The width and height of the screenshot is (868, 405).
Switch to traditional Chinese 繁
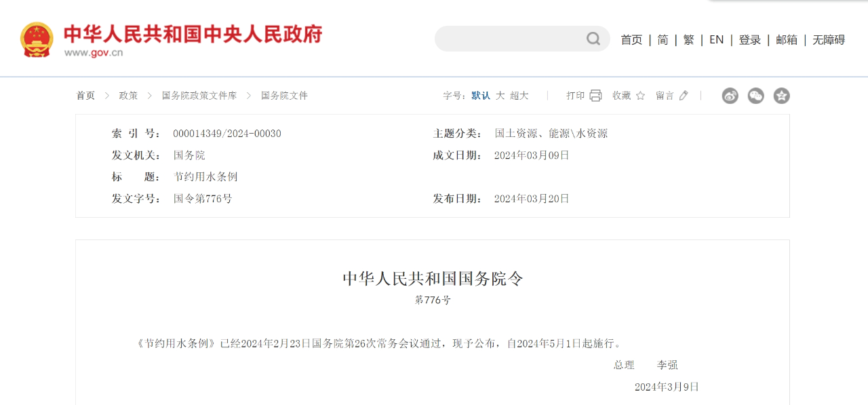pos(688,40)
